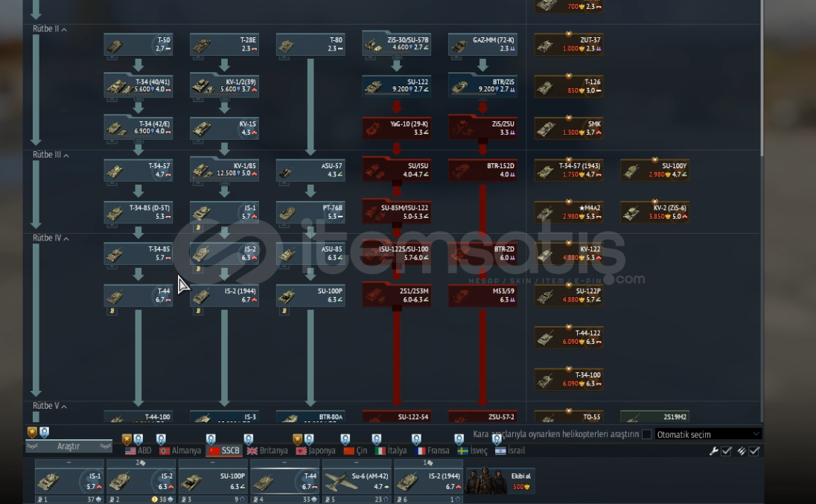Select the İsveç nation tab
Screen dimensions: 816x504
pyautogui.click(x=473, y=450)
